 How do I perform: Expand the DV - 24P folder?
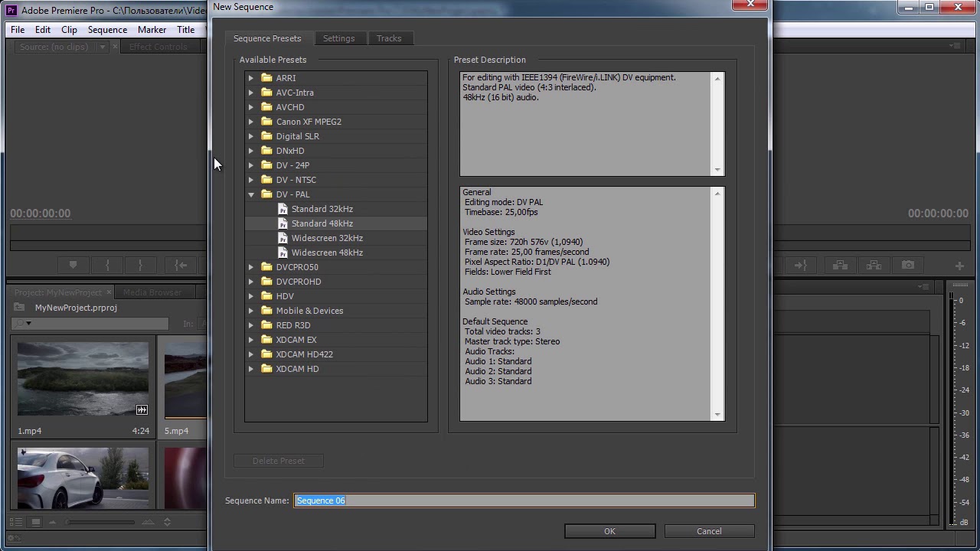251,165
